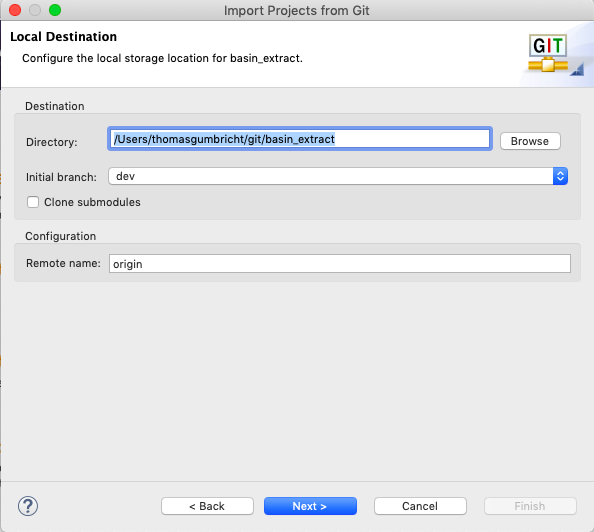Image resolution: width=594 pixels, height=532 pixels.
Task: Click the Remote name: label
Action: [63, 263]
